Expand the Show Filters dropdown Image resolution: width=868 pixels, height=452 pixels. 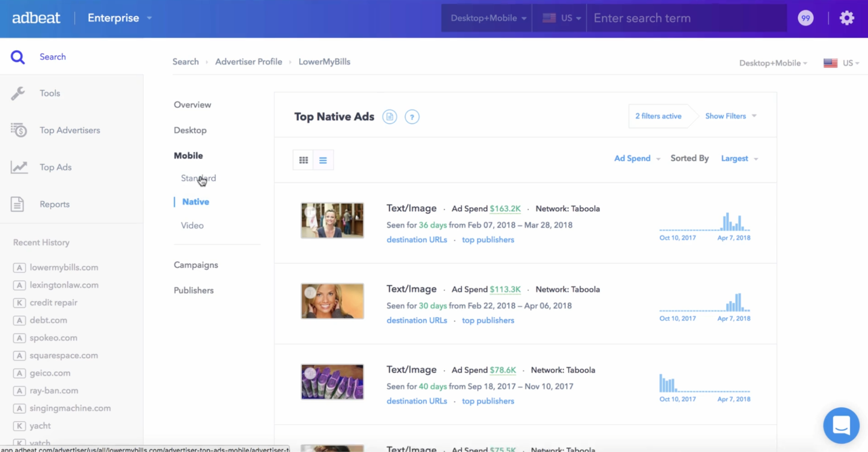pos(731,116)
